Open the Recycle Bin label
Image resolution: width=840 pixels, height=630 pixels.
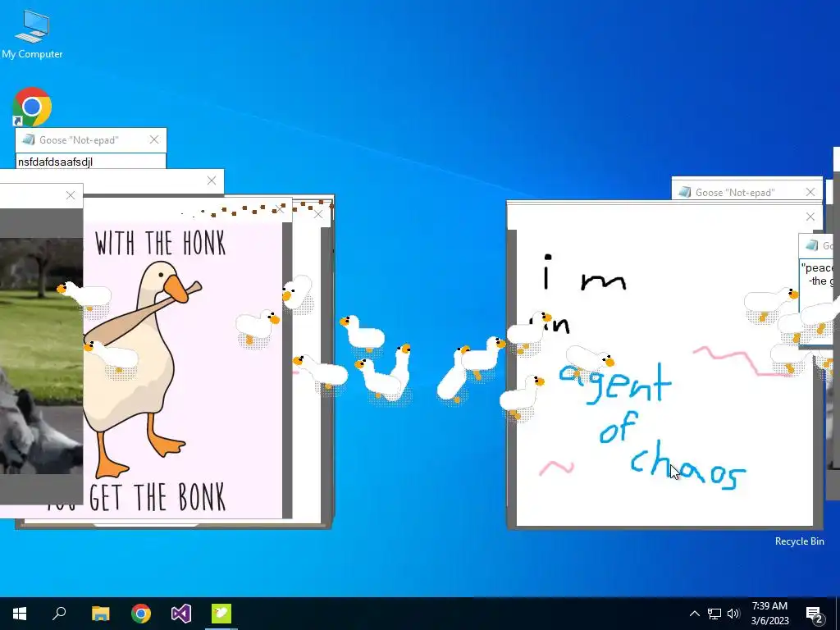(799, 541)
